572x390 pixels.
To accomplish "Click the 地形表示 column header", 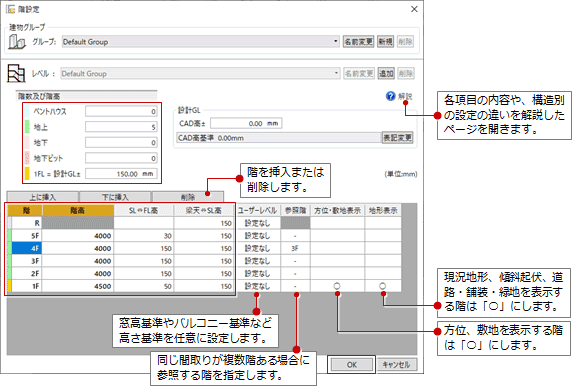I will (383, 211).
